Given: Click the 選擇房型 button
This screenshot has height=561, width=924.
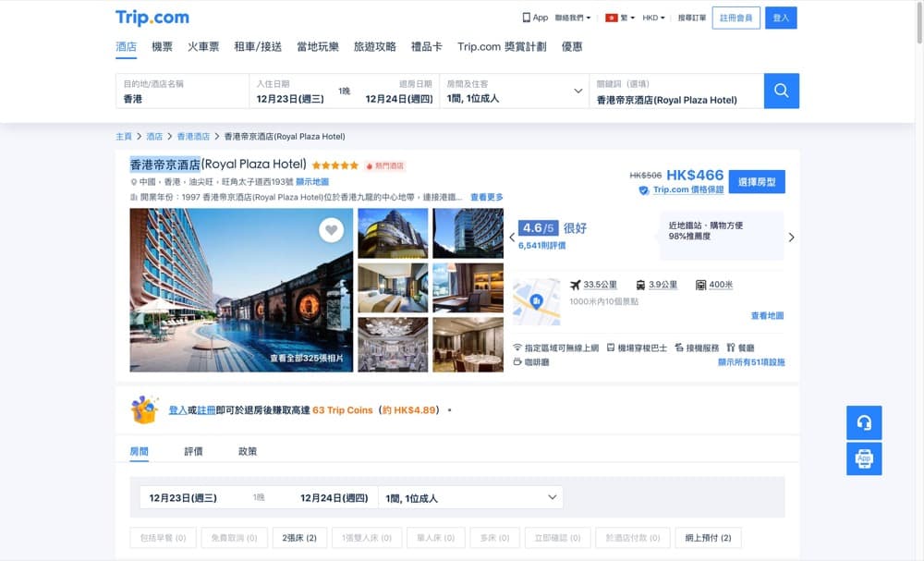Looking at the screenshot, I should [757, 181].
